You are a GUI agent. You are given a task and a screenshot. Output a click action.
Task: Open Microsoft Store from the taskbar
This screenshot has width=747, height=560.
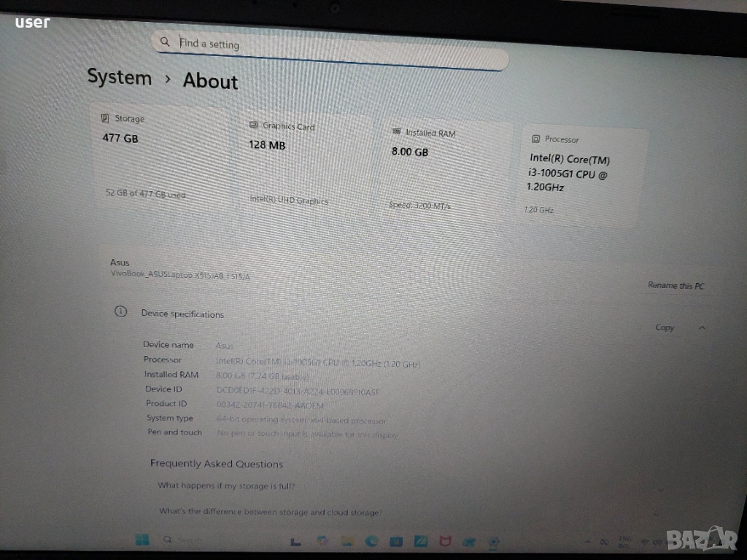(x=396, y=542)
